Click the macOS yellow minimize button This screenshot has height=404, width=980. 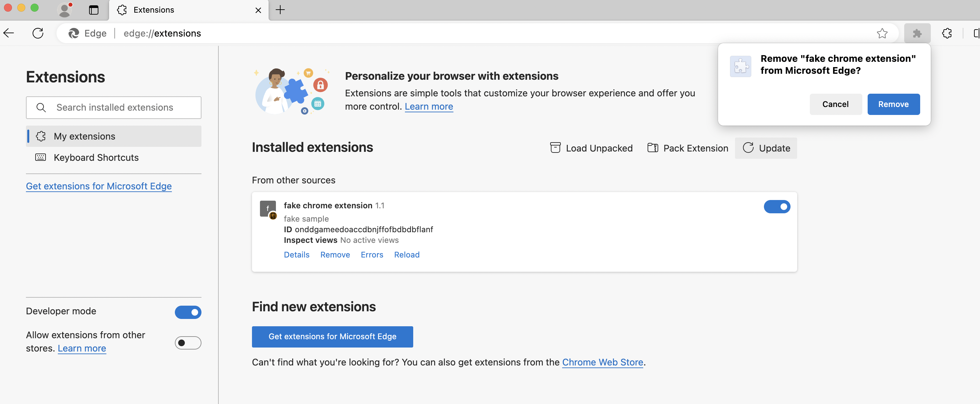(21, 8)
